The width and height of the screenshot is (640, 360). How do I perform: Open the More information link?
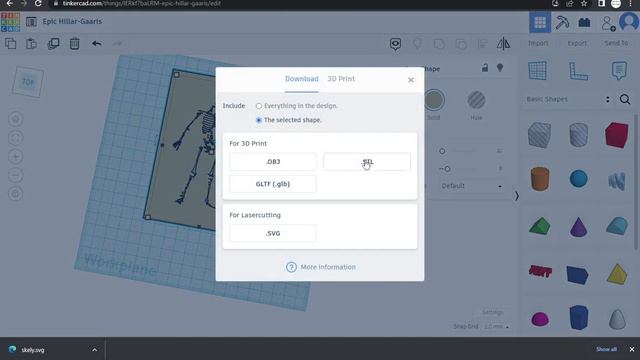321,267
